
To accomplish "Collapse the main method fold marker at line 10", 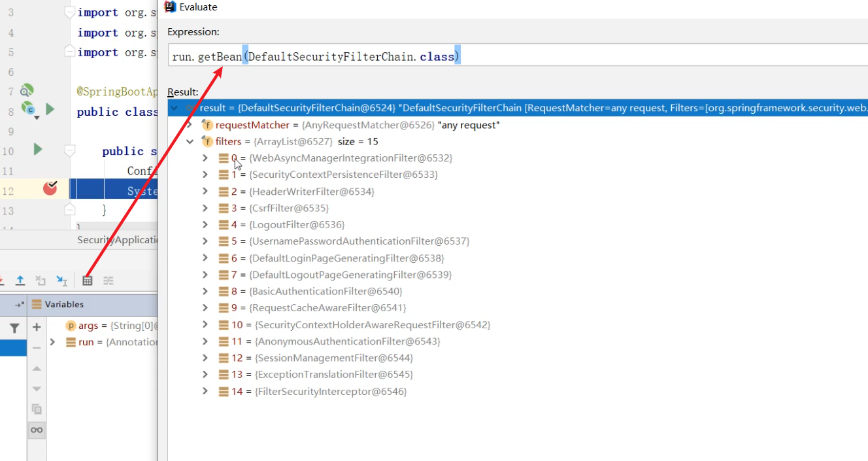I will pos(70,151).
